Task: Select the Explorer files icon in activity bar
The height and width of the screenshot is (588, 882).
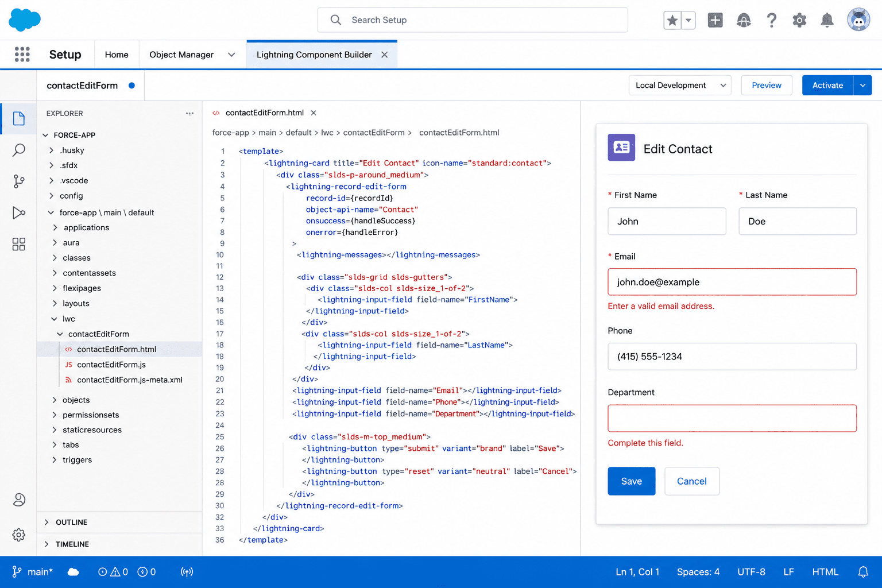Action: (18, 118)
